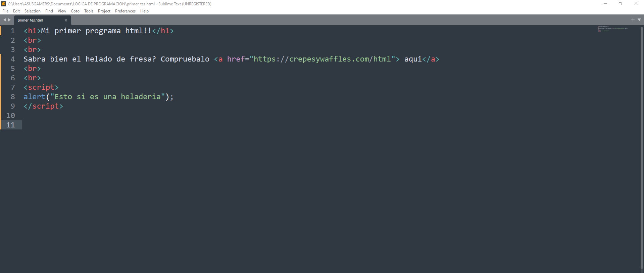Click the opening script tag on line 7
Image resolution: width=644 pixels, height=273 pixels.
(x=41, y=87)
